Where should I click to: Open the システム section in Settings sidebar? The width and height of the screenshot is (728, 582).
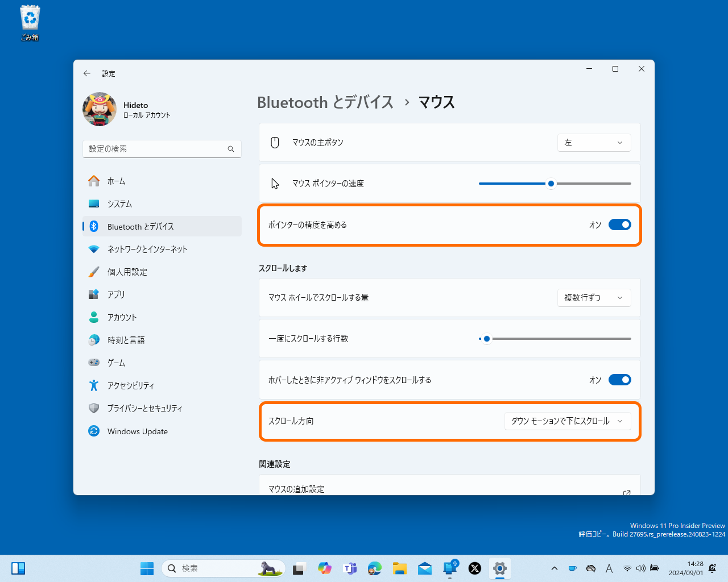(x=119, y=203)
